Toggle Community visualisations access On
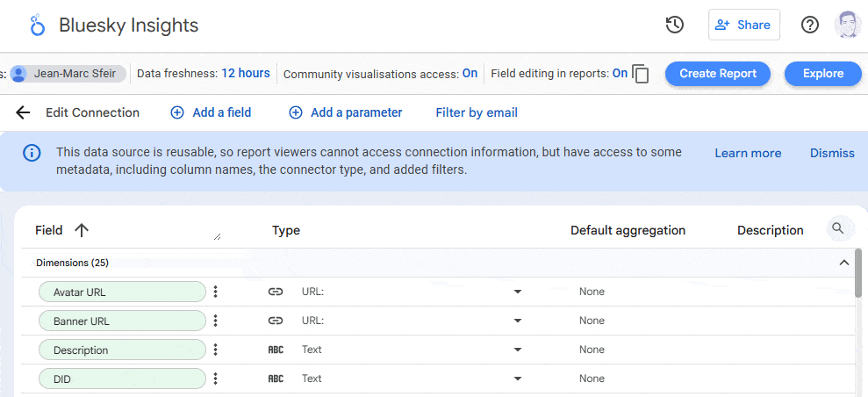Viewport: 868px width, 397px height. (470, 73)
